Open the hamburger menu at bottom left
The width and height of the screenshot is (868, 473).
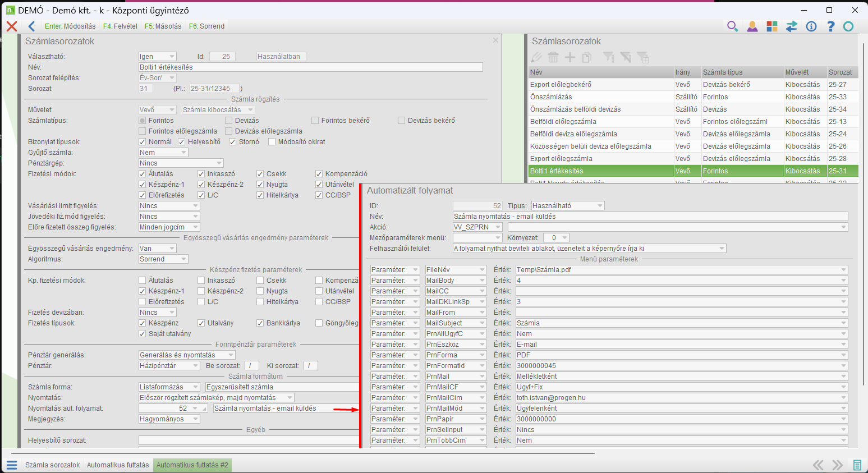click(x=12, y=465)
